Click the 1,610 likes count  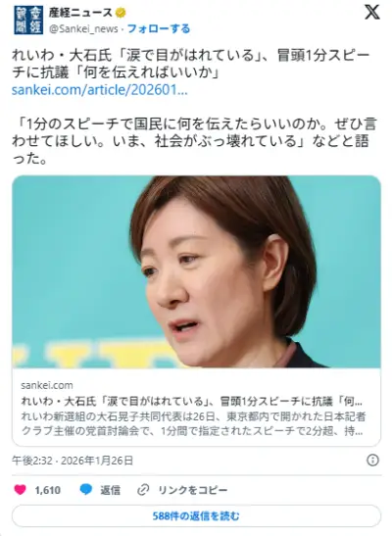tap(47, 490)
